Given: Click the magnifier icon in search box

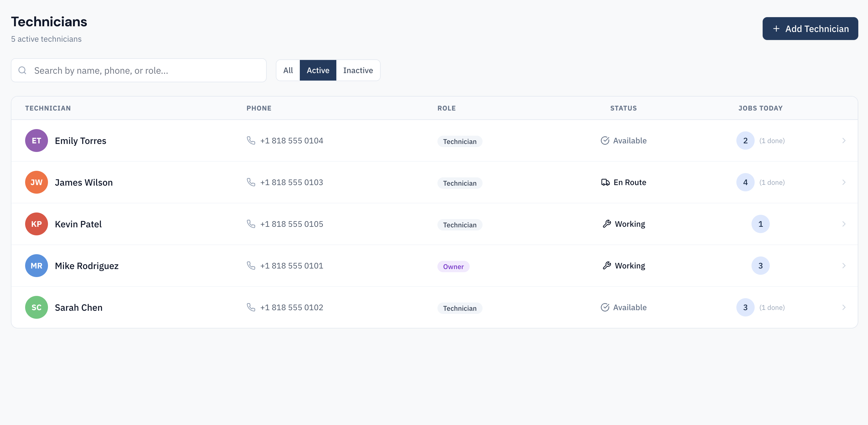Looking at the screenshot, I should [22, 71].
